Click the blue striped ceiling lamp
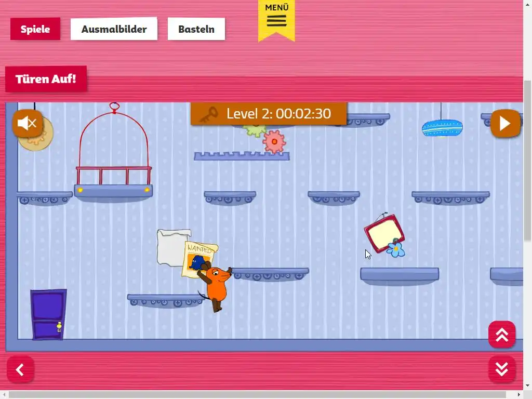 (442, 128)
